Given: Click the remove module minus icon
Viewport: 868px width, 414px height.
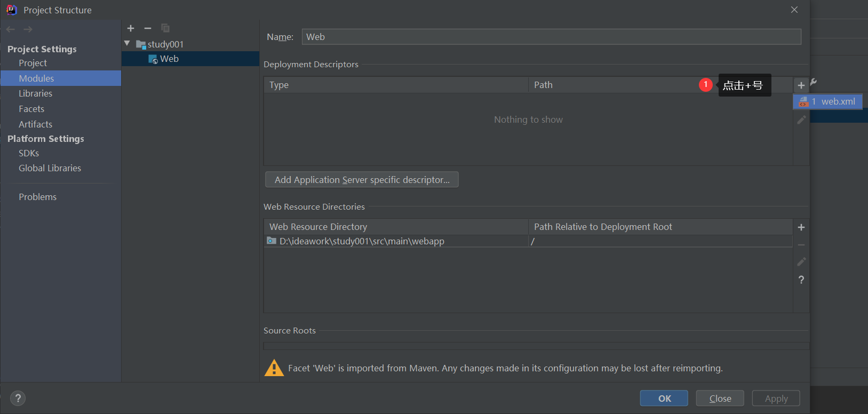Looking at the screenshot, I should point(148,28).
